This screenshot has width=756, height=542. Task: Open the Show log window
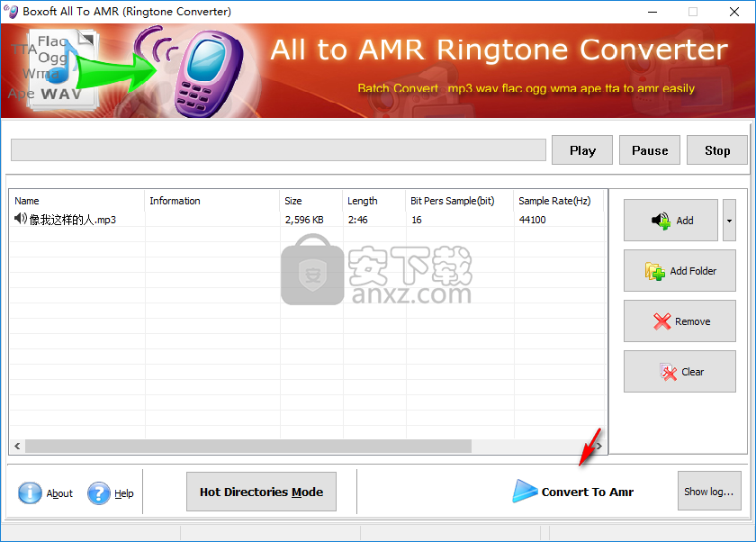pos(709,491)
